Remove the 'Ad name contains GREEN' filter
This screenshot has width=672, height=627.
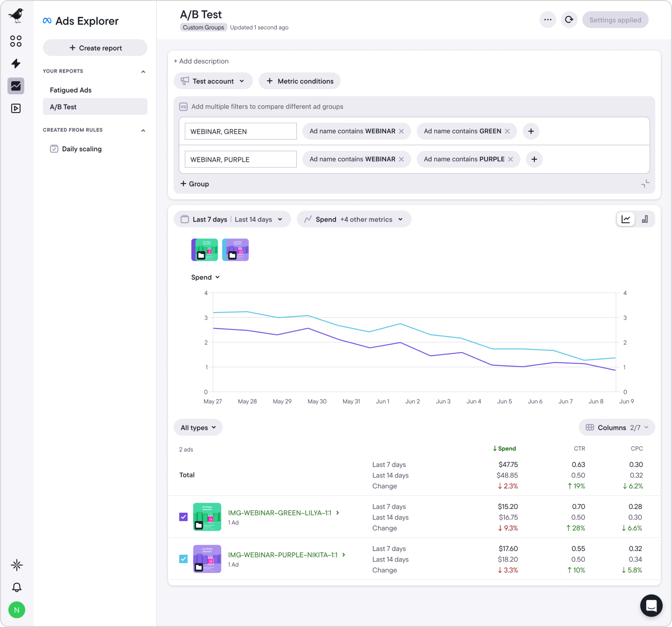point(507,131)
